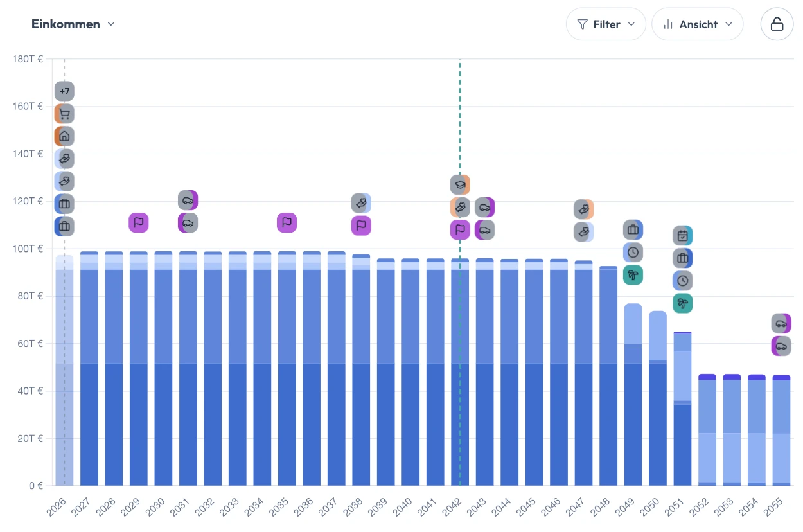
Task: Click the 2055 income bar
Action: [782, 430]
